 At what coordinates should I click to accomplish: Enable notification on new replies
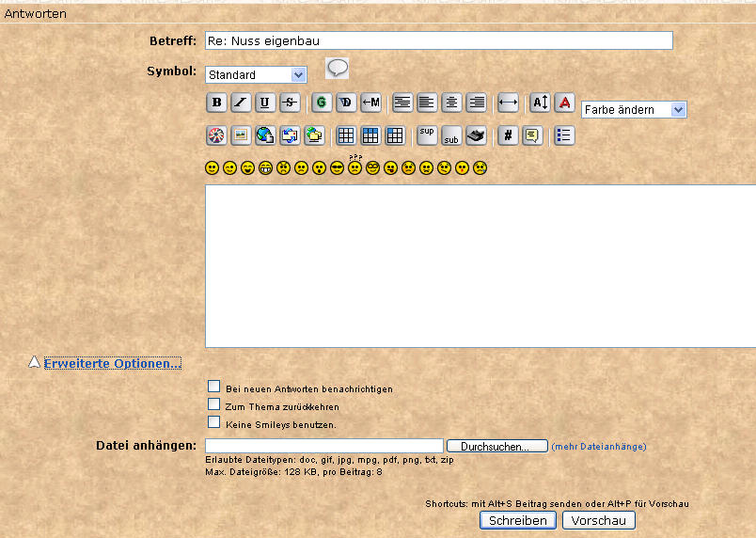pos(214,387)
